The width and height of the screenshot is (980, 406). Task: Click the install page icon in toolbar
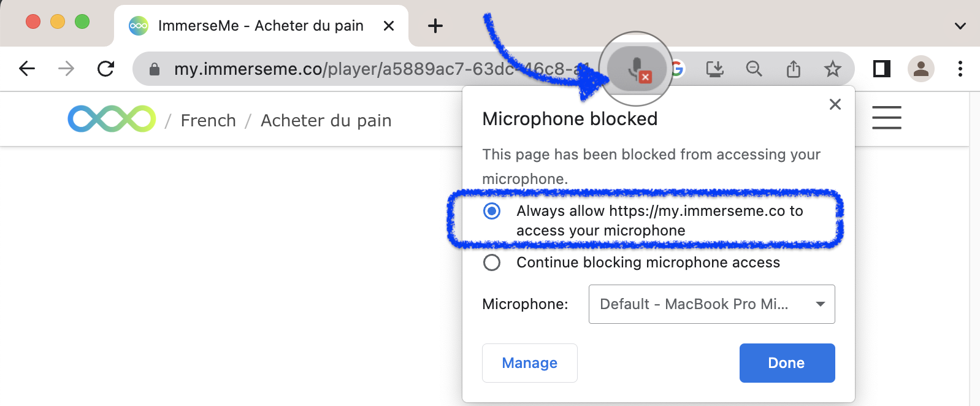pos(715,68)
